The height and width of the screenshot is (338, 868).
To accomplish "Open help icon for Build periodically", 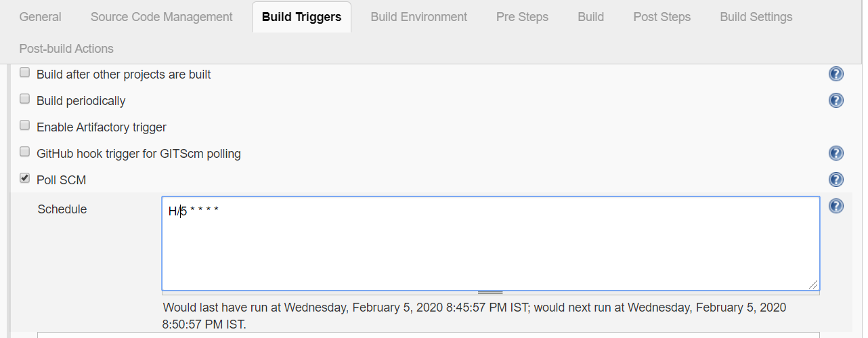I will point(836,100).
